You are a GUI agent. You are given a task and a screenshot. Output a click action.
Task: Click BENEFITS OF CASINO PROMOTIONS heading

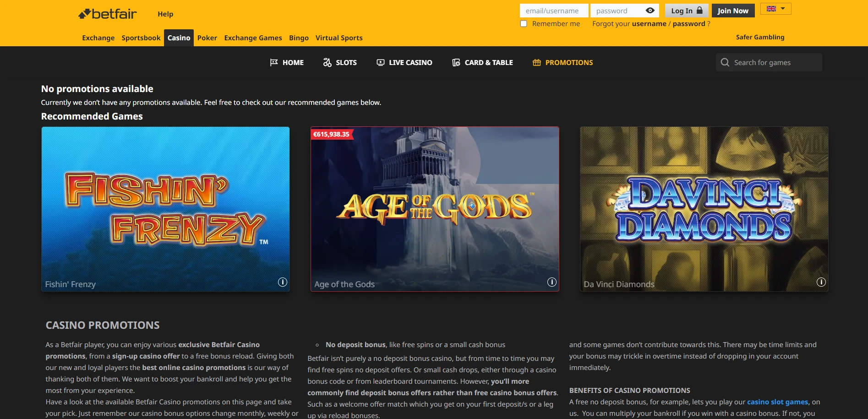tap(629, 391)
